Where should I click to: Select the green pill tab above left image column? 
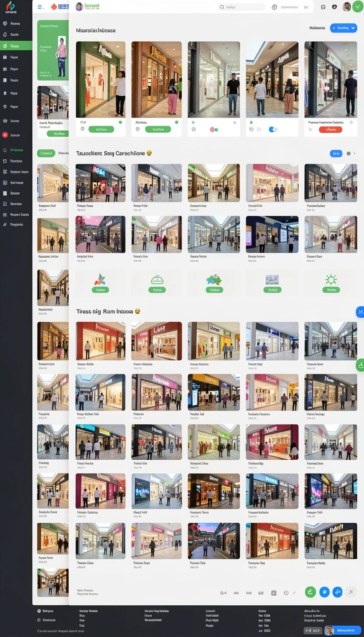click(46, 153)
